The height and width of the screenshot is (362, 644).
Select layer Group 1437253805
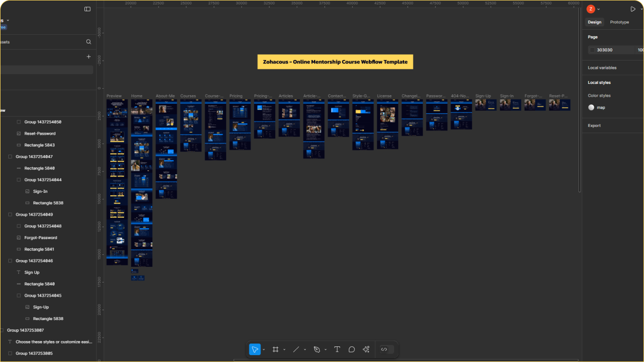pos(34,353)
